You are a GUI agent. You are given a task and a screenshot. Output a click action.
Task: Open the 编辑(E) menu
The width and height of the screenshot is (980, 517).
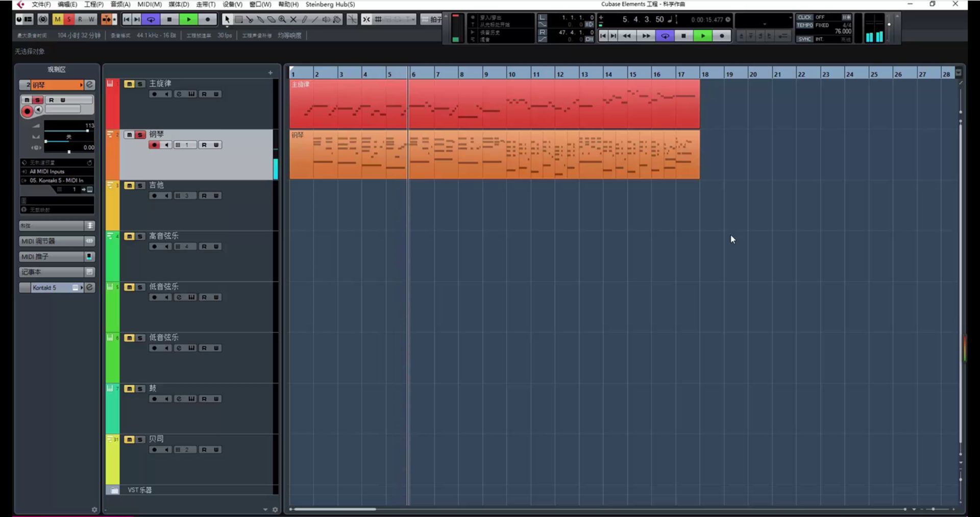coord(67,5)
